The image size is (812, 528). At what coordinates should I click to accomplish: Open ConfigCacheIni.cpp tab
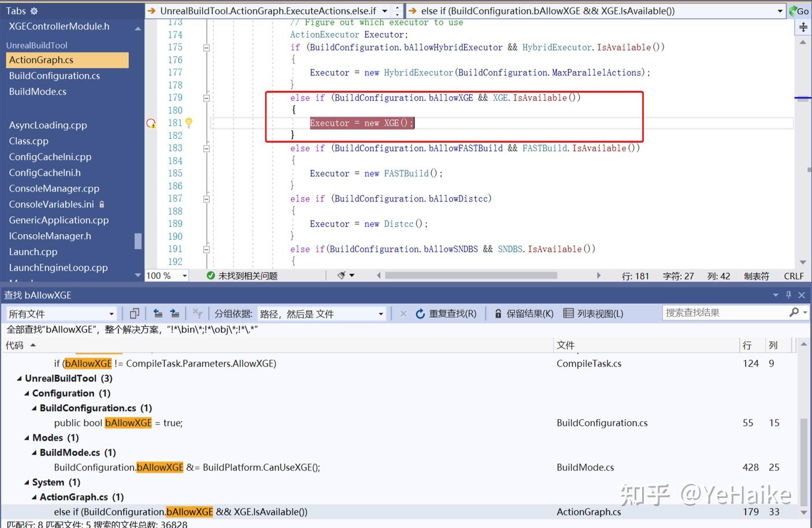pos(50,157)
